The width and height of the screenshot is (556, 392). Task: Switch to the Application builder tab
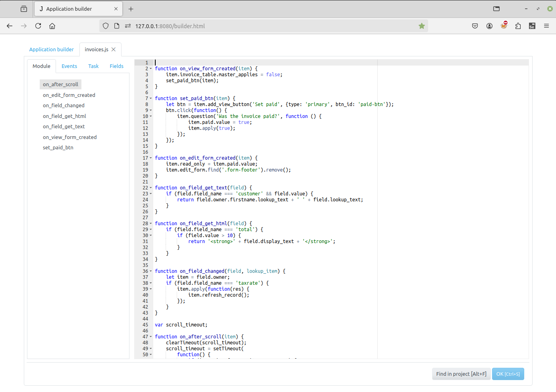(52, 49)
